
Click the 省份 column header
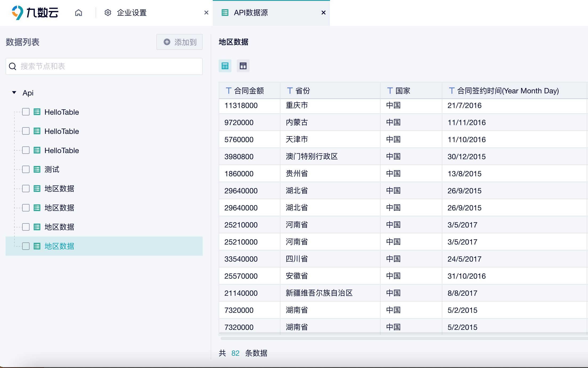click(x=330, y=91)
